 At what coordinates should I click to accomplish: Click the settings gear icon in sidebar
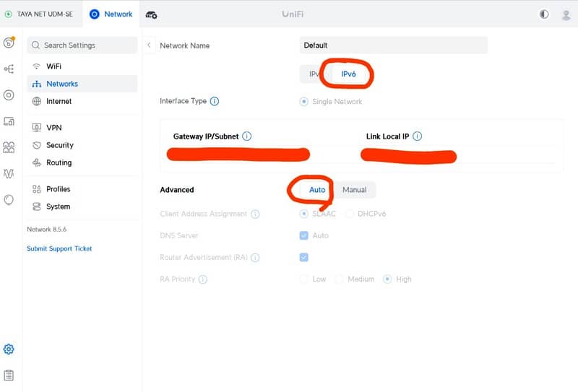(9, 349)
